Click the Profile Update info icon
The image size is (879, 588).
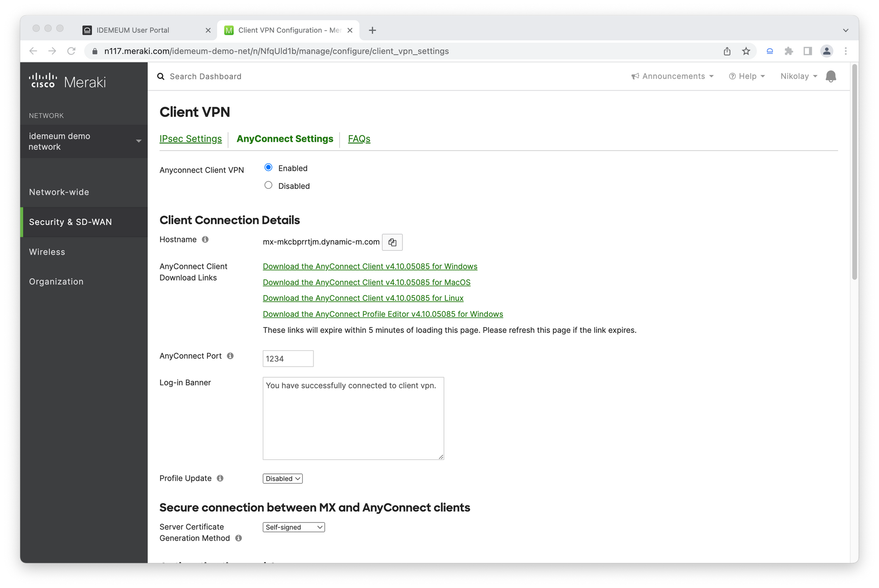coord(220,478)
